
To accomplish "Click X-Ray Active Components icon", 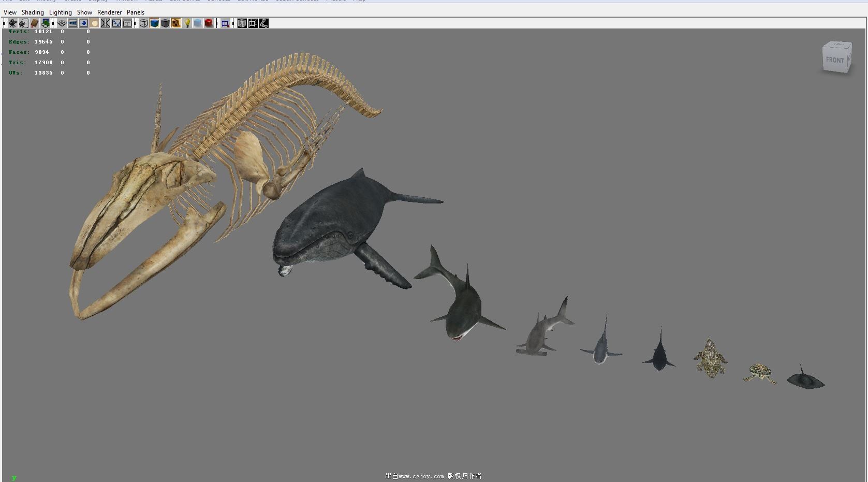I will click(x=253, y=23).
